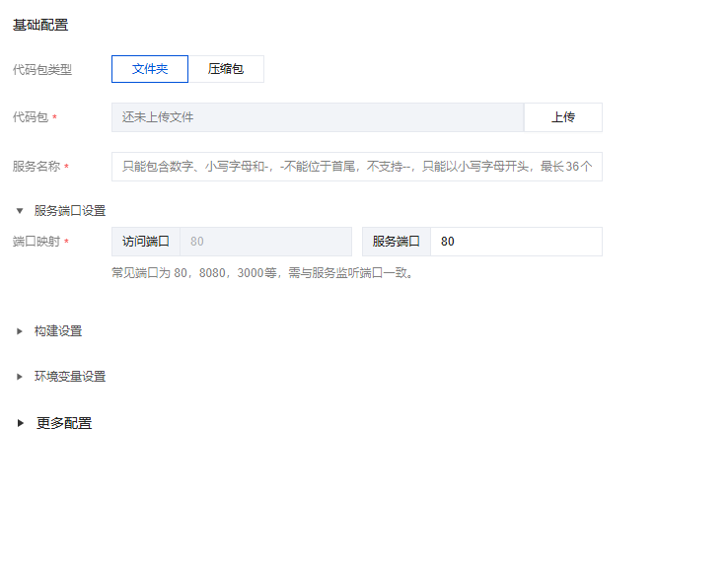Click the 环境变量设置 section title
This screenshot has height=571, width=728.
click(70, 377)
